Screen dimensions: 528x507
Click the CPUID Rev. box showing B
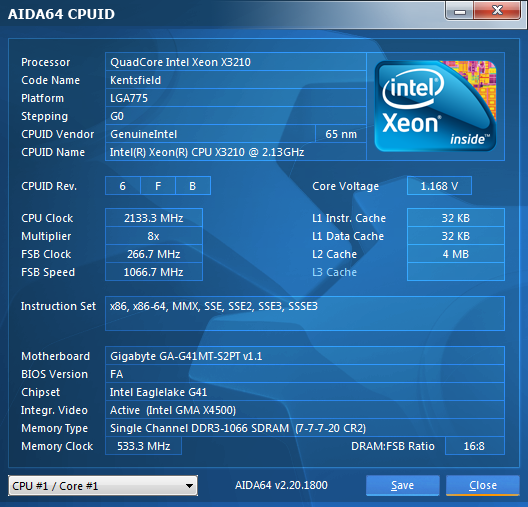coord(193,186)
